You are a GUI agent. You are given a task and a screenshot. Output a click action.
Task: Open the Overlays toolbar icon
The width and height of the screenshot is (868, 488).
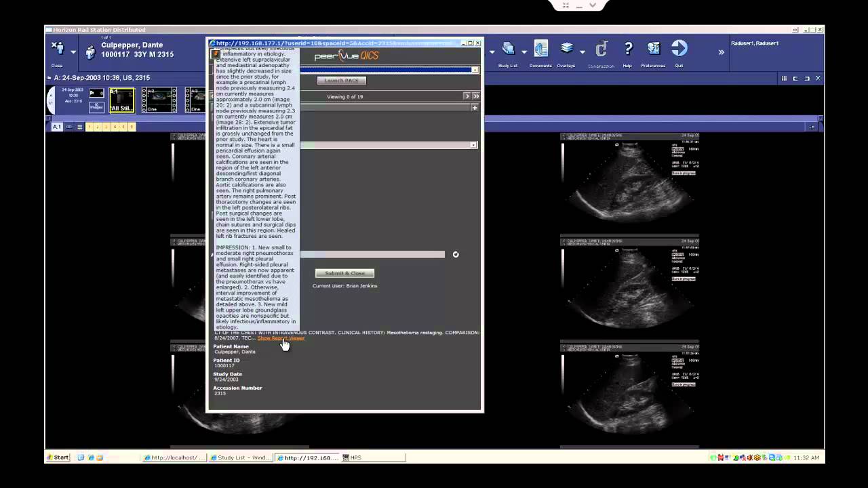click(567, 49)
